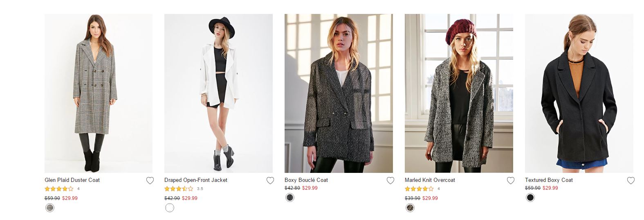Choose white swatch for Draped Open-Front Jacket

(170, 208)
